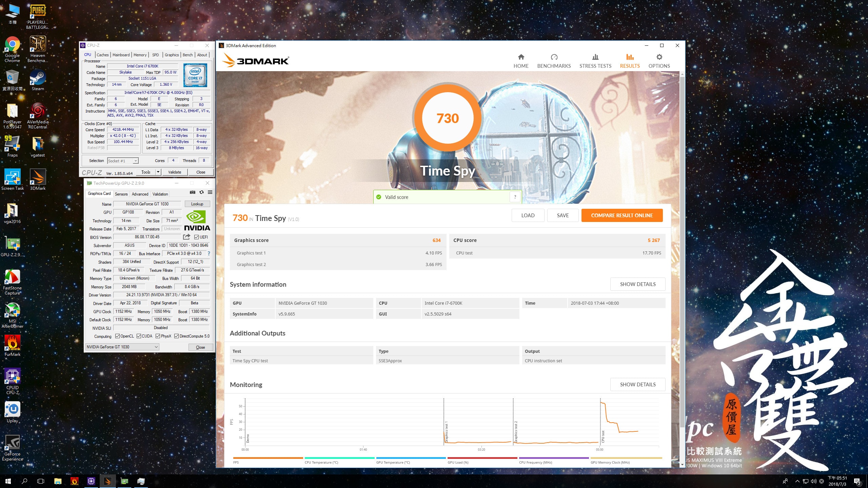The height and width of the screenshot is (488, 868).
Task: Click the taskbar search magnifier
Action: 24,481
